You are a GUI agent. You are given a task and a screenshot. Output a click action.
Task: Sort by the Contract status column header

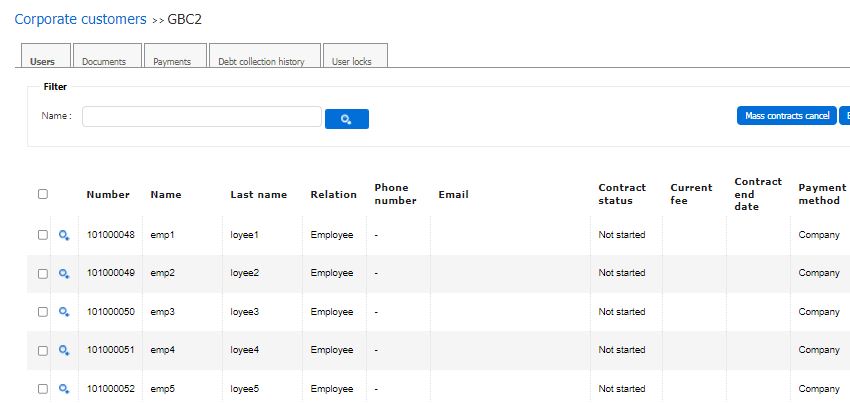622,194
